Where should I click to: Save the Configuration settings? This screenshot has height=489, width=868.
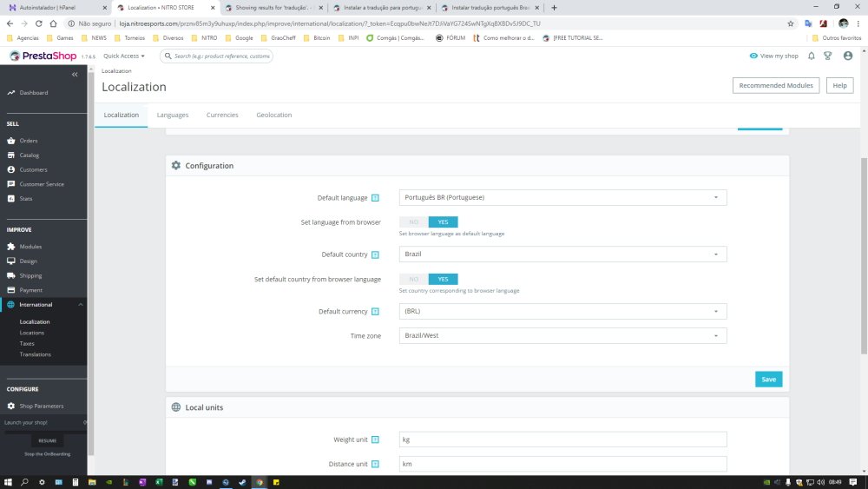[x=768, y=380]
